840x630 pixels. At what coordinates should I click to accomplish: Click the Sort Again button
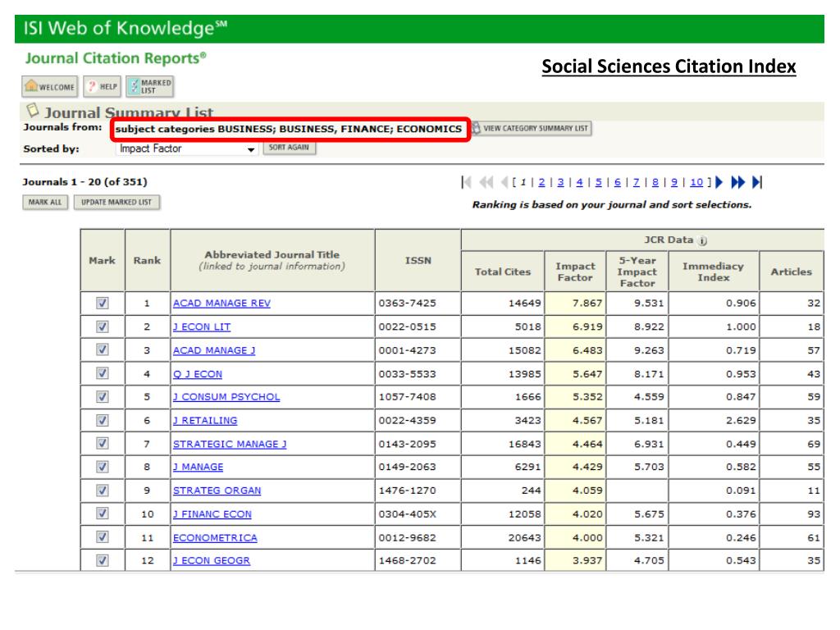tap(290, 148)
